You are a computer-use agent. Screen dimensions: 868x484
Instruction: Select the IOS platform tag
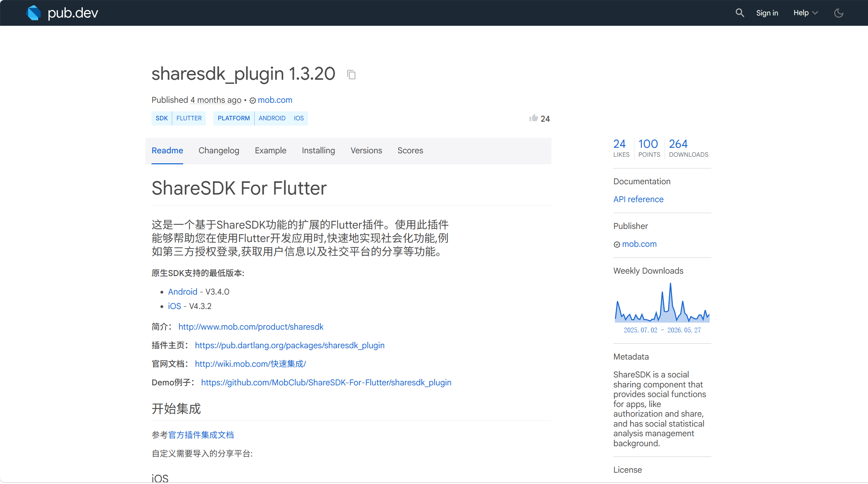tap(299, 118)
